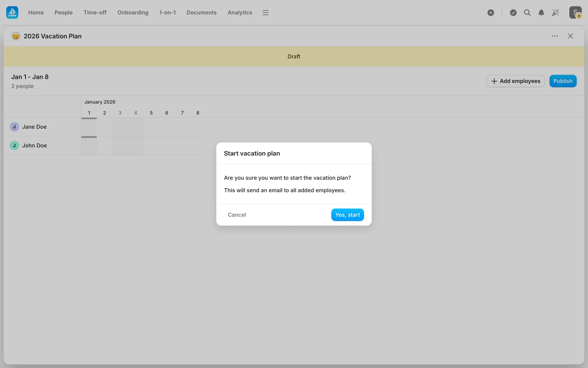Open the checkmark tasks icon
The image size is (588, 368).
pos(513,13)
